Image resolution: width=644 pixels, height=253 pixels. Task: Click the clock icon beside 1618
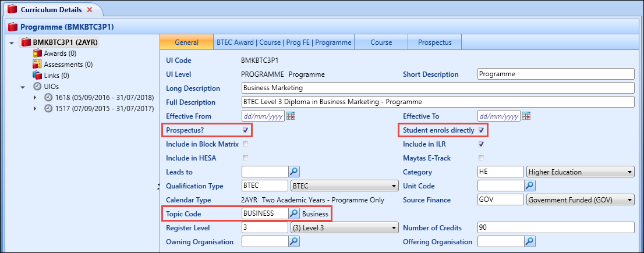click(x=48, y=97)
